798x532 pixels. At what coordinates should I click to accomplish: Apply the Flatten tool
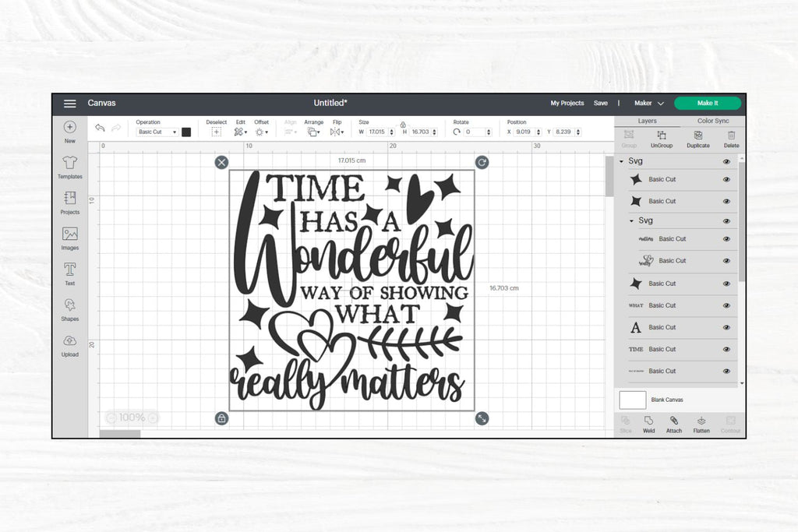tap(701, 424)
